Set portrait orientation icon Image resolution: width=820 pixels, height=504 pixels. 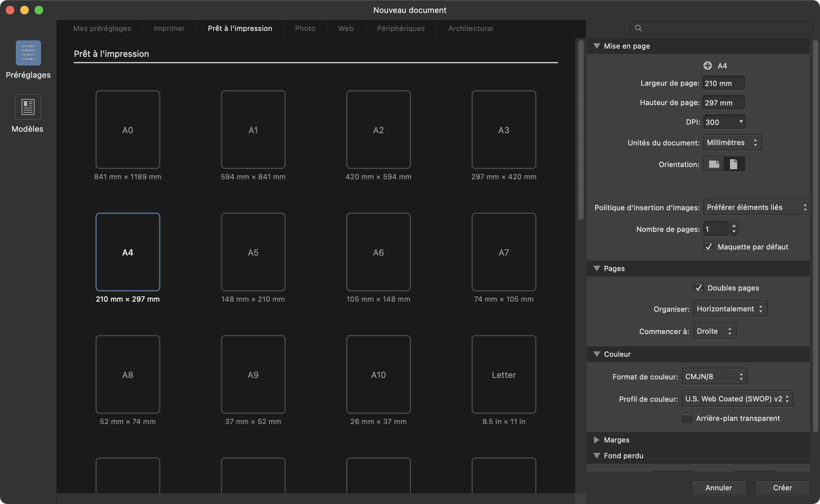[x=734, y=164]
